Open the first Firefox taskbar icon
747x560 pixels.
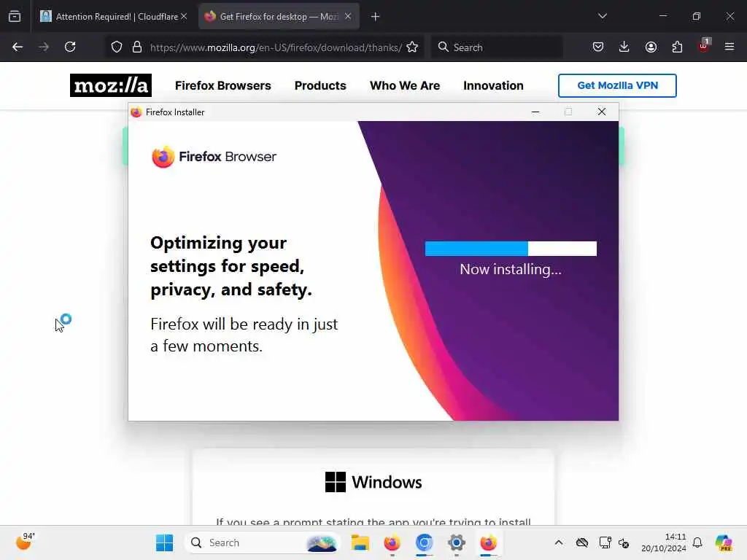click(x=392, y=542)
